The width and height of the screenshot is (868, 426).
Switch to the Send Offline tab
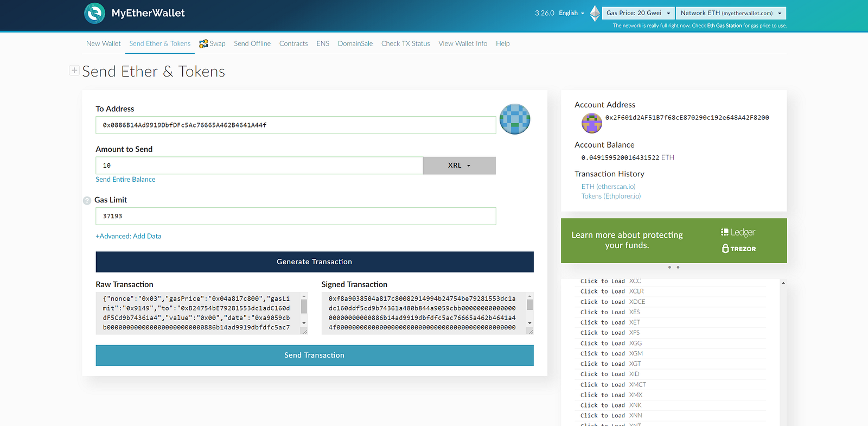[252, 43]
